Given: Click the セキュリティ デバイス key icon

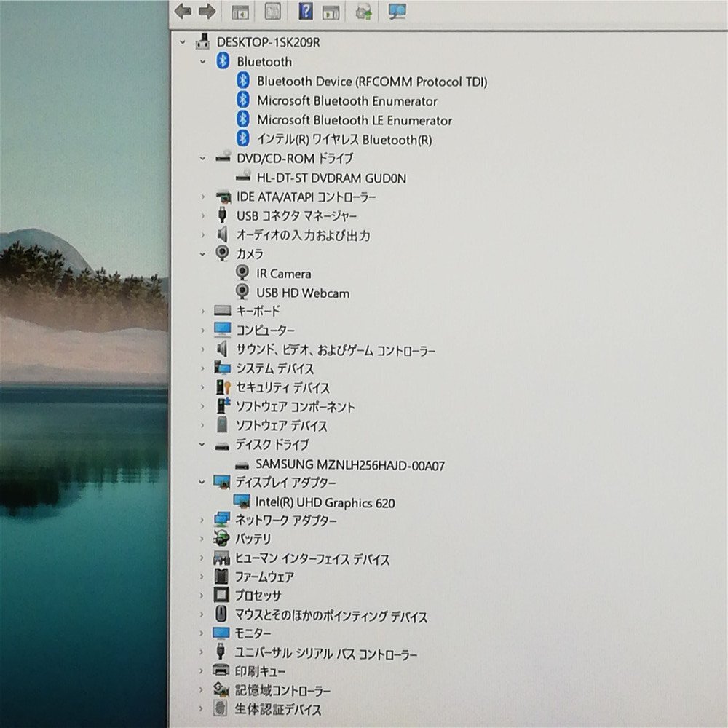Looking at the screenshot, I should (x=223, y=387).
